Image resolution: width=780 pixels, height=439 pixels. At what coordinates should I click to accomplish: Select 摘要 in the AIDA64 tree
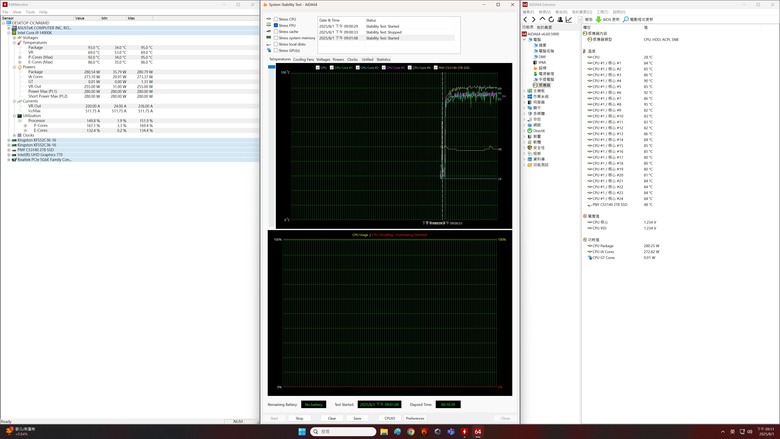point(540,45)
